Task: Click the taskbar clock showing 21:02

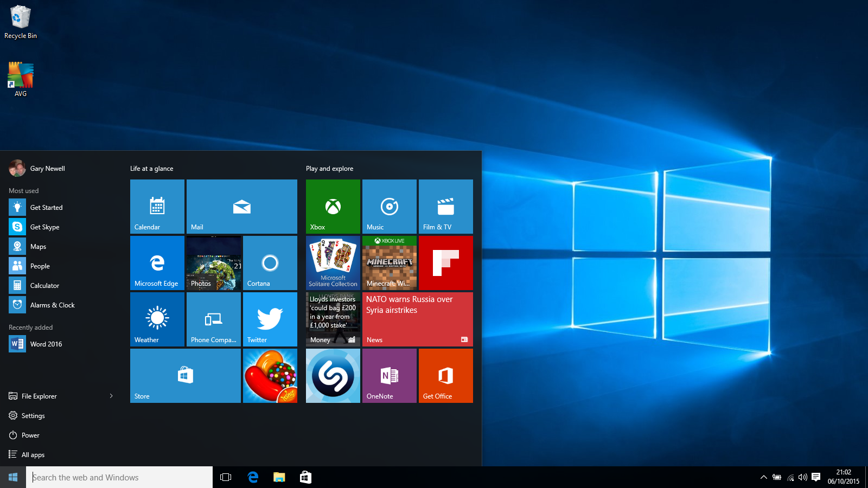Action: click(844, 477)
